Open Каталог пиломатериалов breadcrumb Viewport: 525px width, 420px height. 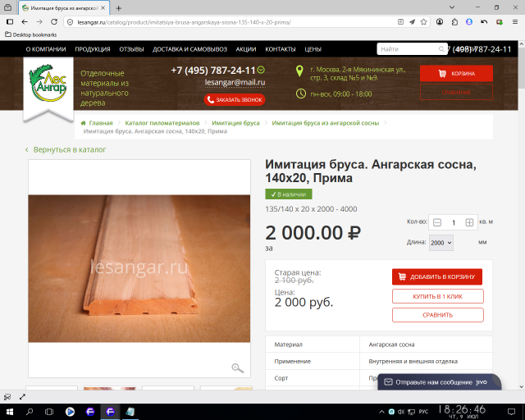tap(162, 123)
